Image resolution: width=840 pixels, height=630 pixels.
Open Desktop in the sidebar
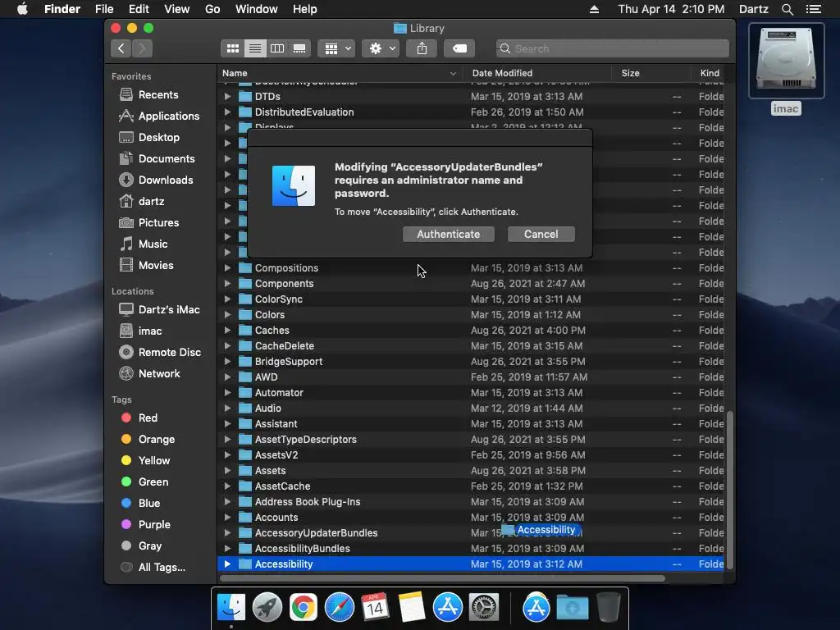coord(149,138)
